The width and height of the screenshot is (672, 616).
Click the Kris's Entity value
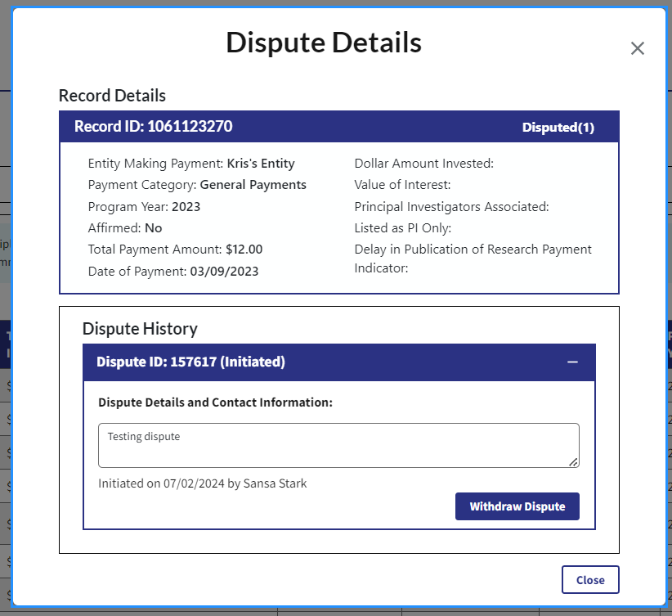(261, 164)
